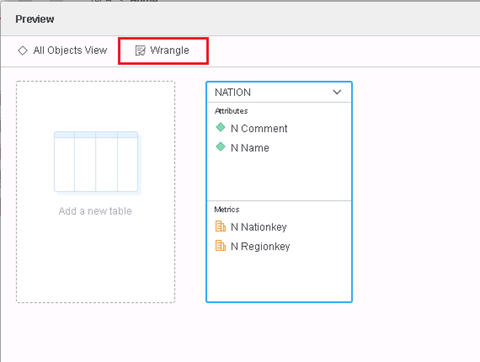The width and height of the screenshot is (480, 362).
Task: Click the green diamond icon for N Name
Action: click(x=220, y=147)
